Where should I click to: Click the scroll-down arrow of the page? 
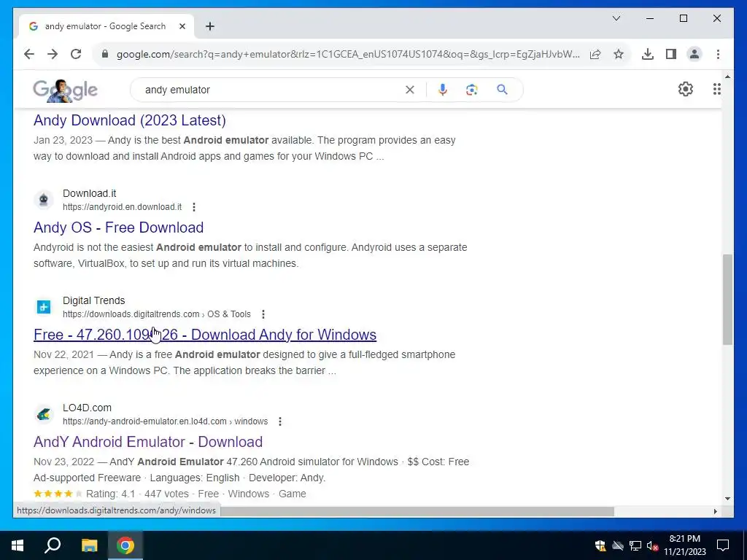[x=727, y=499]
